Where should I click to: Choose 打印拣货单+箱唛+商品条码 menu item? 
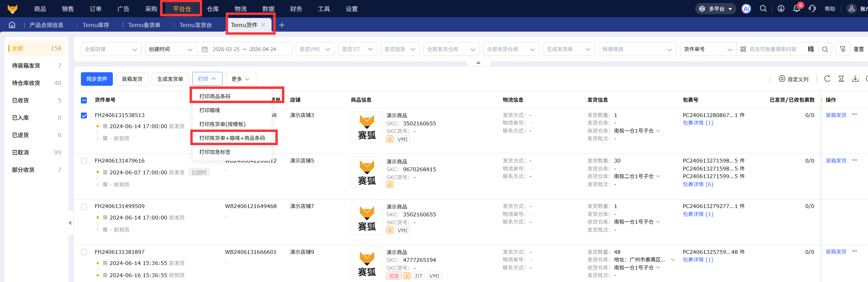(x=232, y=138)
